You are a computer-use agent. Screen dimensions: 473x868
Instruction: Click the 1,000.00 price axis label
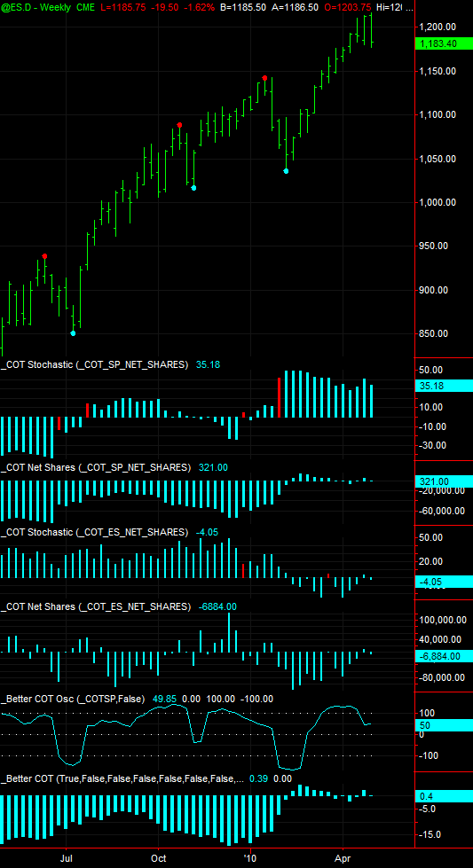coord(438,203)
